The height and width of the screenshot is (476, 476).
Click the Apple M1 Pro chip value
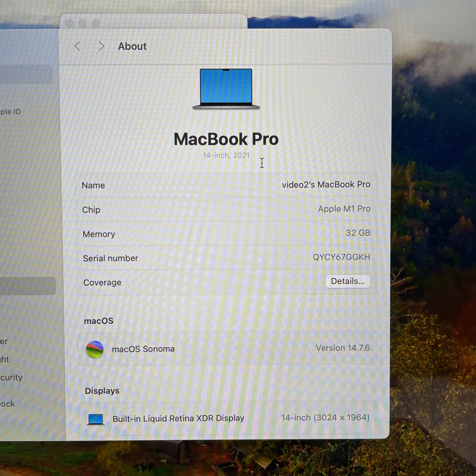point(344,209)
